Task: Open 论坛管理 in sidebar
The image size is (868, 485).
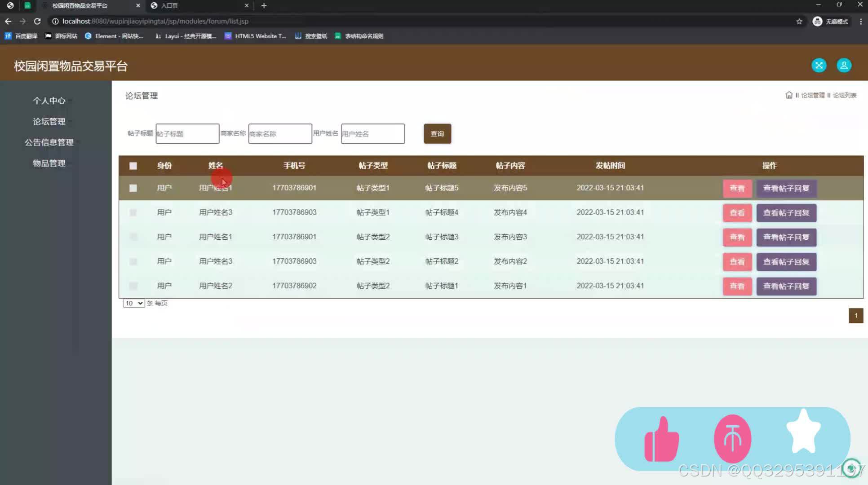Action: pyautogui.click(x=49, y=121)
